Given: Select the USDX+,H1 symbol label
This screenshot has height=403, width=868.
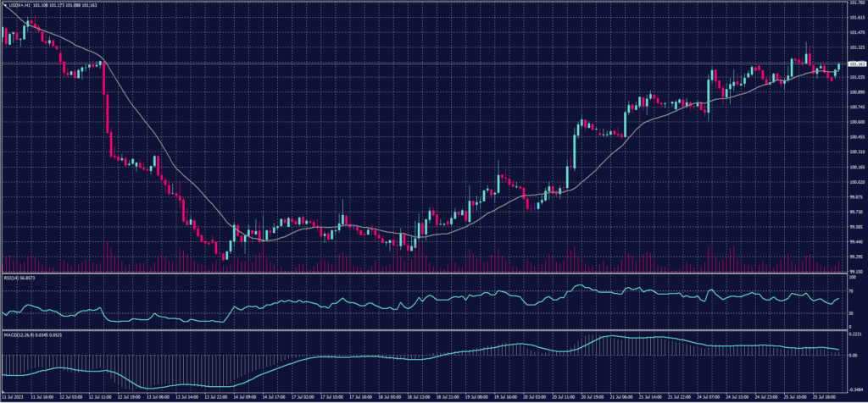Looking at the screenshot, I should [19, 4].
